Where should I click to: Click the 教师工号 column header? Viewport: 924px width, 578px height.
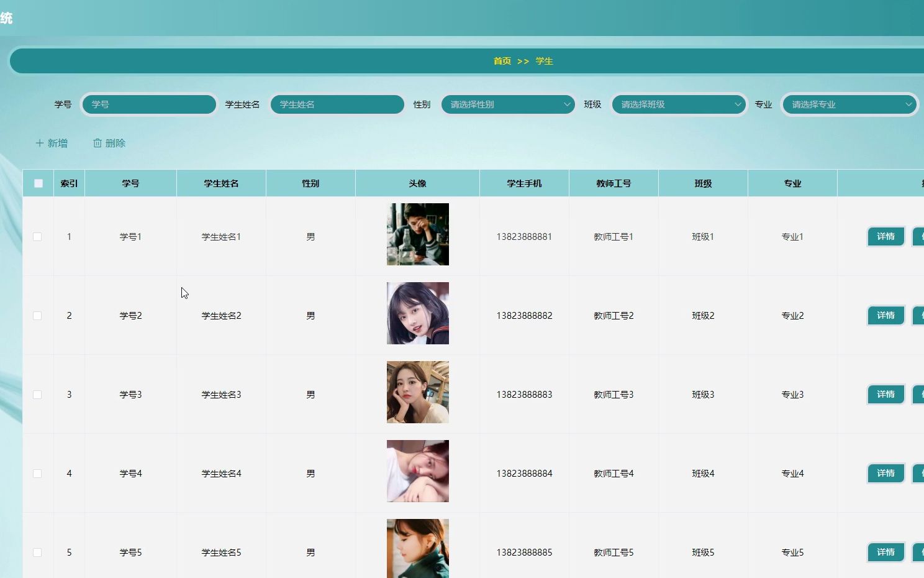(x=614, y=183)
